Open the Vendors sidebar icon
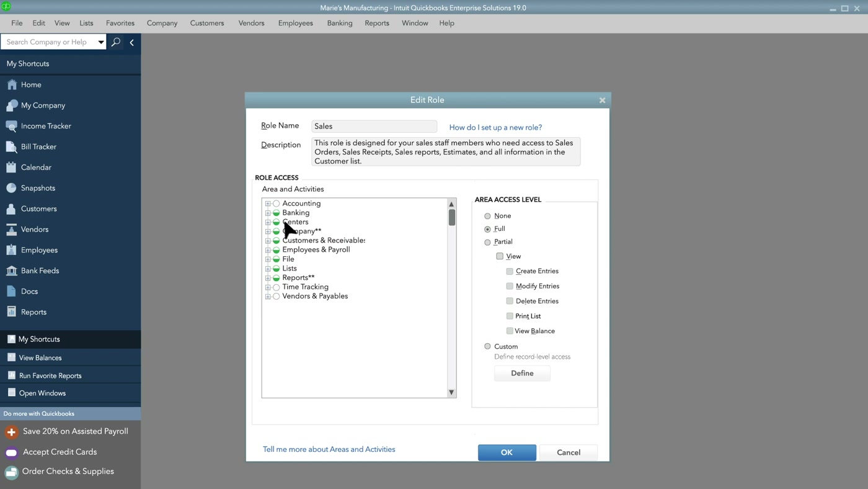868x489 pixels. click(12, 230)
